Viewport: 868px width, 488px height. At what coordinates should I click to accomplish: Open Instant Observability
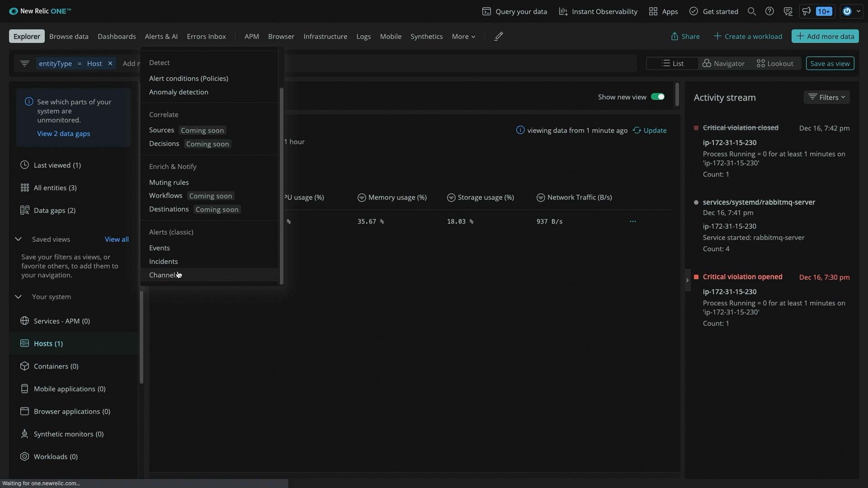pos(598,11)
